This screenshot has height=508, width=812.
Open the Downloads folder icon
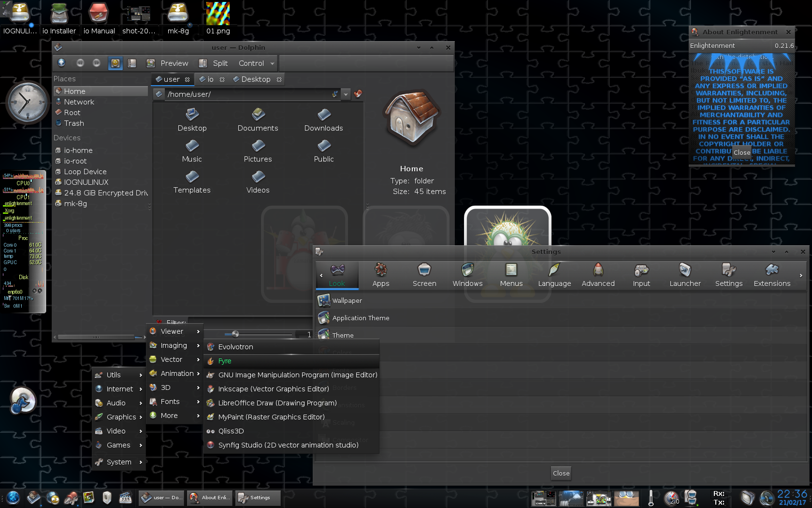[x=324, y=120]
